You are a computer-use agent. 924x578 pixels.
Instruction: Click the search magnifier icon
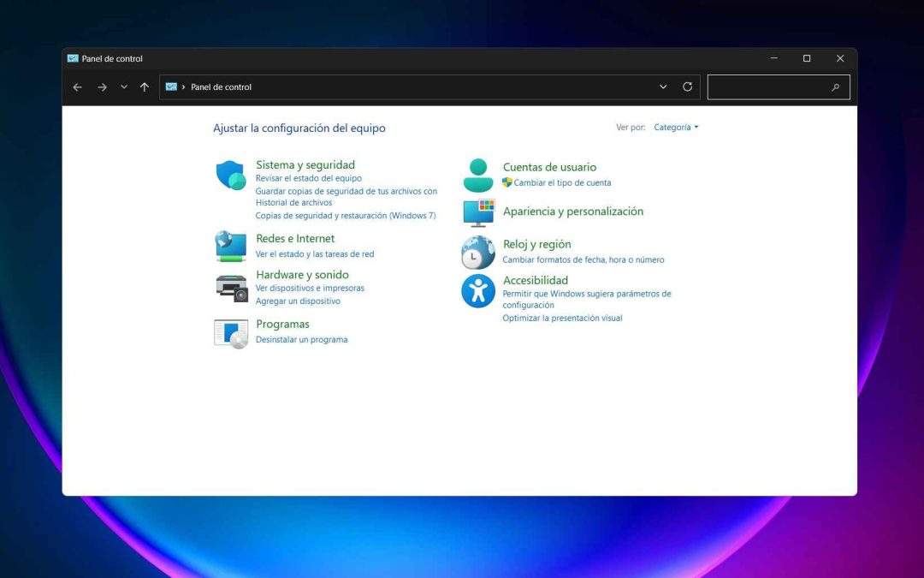pos(835,87)
